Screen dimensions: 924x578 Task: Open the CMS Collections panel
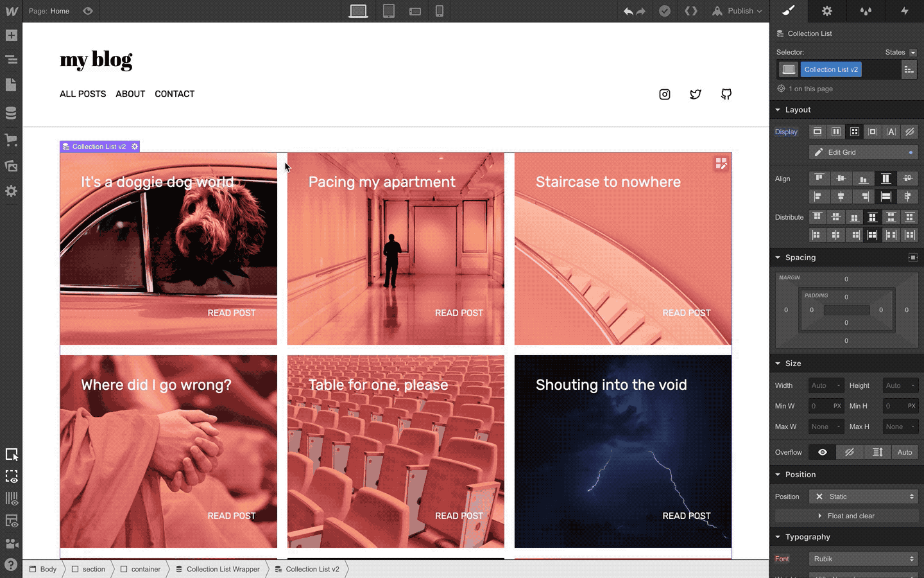11,113
